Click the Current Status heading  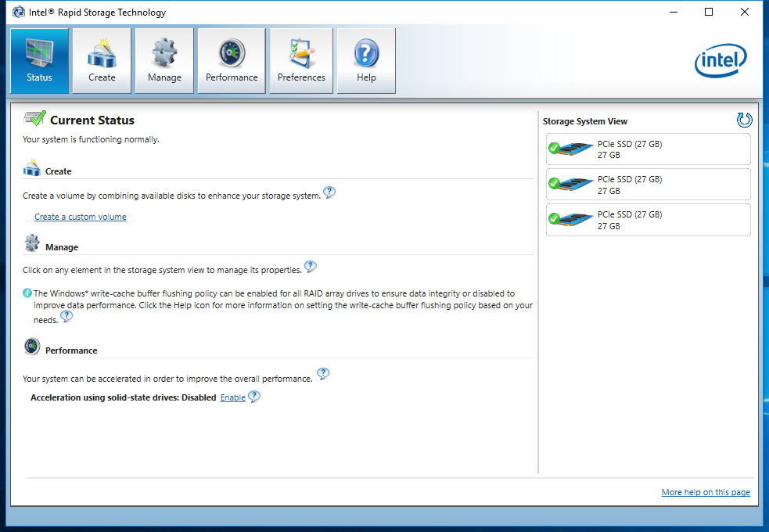(x=92, y=120)
